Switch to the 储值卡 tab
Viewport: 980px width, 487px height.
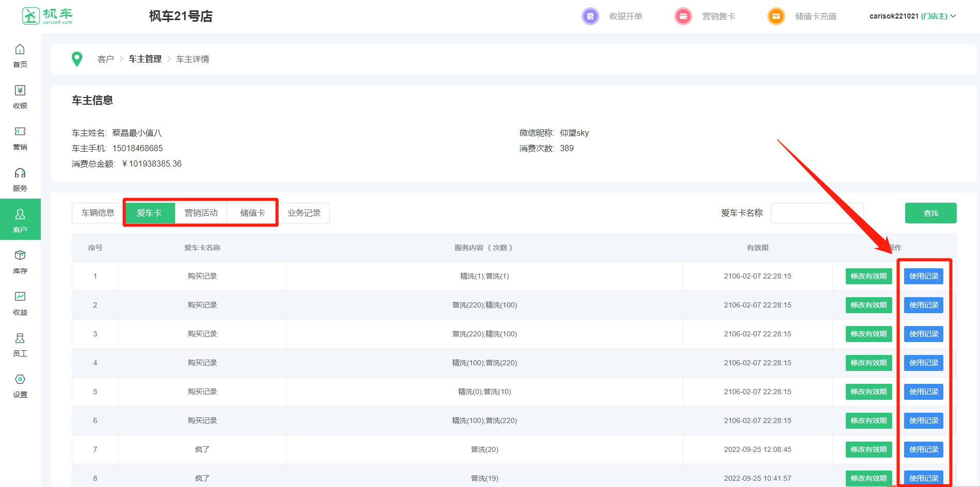click(252, 213)
